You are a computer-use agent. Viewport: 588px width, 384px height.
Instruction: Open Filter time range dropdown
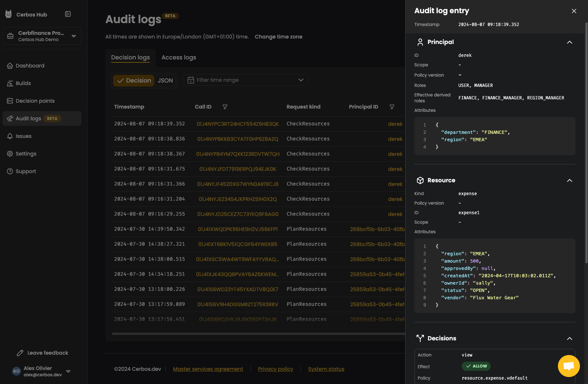(246, 80)
